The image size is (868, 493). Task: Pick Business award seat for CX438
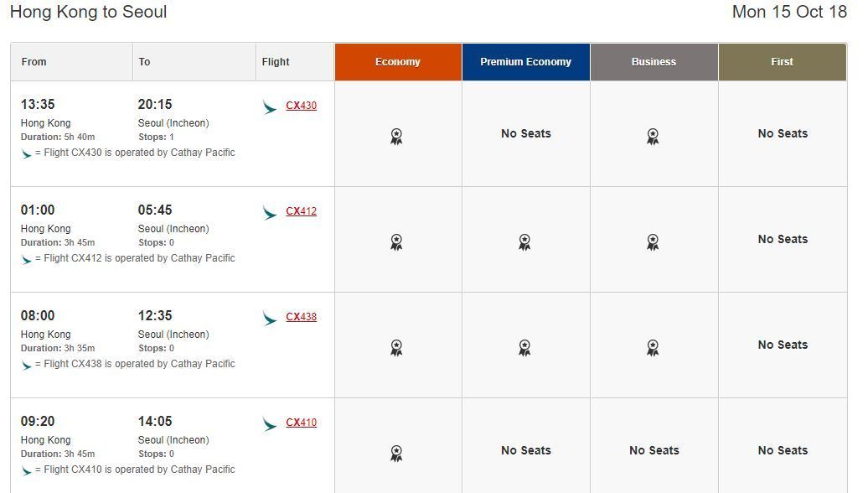click(x=653, y=348)
